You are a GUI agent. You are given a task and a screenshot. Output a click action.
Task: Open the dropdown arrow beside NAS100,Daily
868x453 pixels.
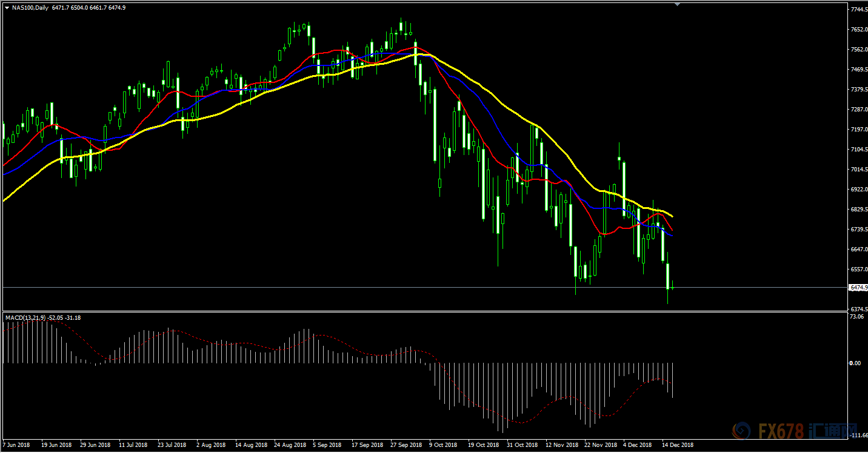pos(7,8)
